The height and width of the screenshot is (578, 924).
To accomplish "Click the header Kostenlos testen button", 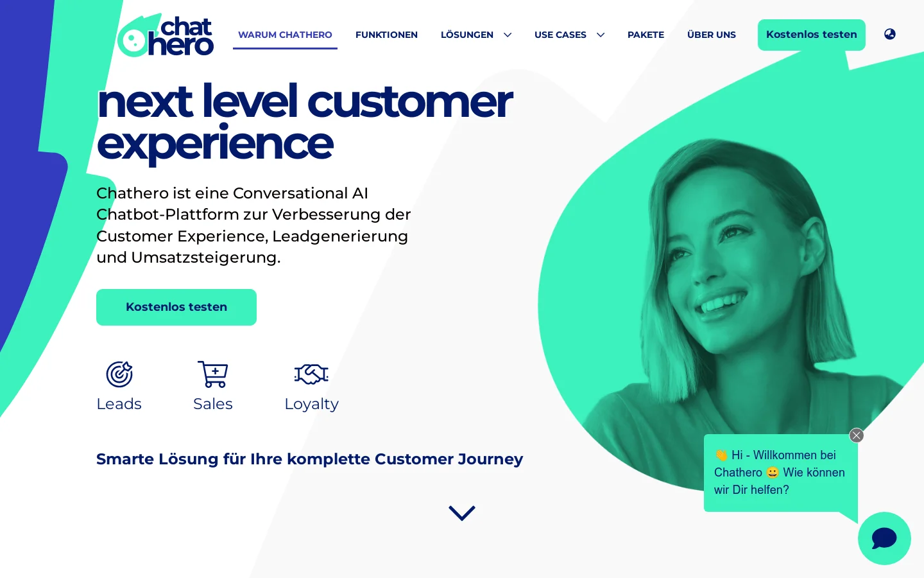I will coord(812,35).
